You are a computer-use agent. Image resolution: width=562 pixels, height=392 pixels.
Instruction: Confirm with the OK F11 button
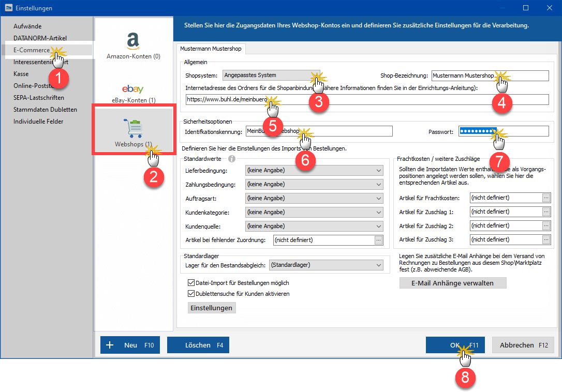[455, 345]
